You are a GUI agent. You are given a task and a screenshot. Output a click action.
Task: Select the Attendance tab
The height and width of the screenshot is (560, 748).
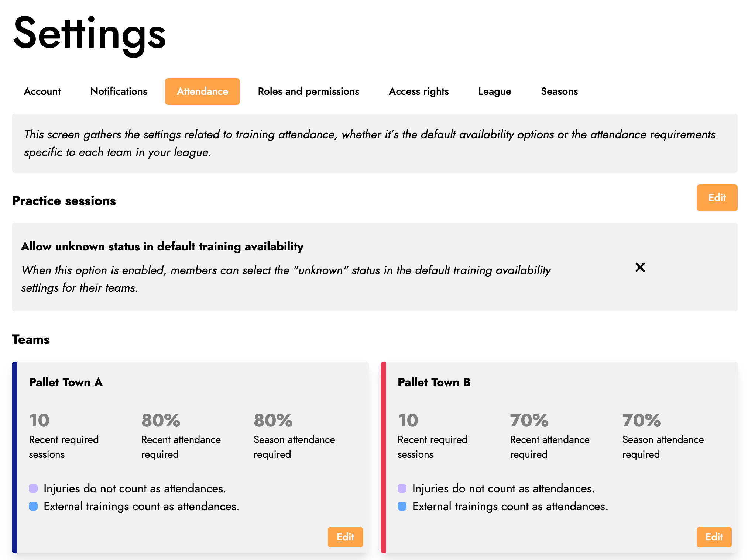pos(202,91)
